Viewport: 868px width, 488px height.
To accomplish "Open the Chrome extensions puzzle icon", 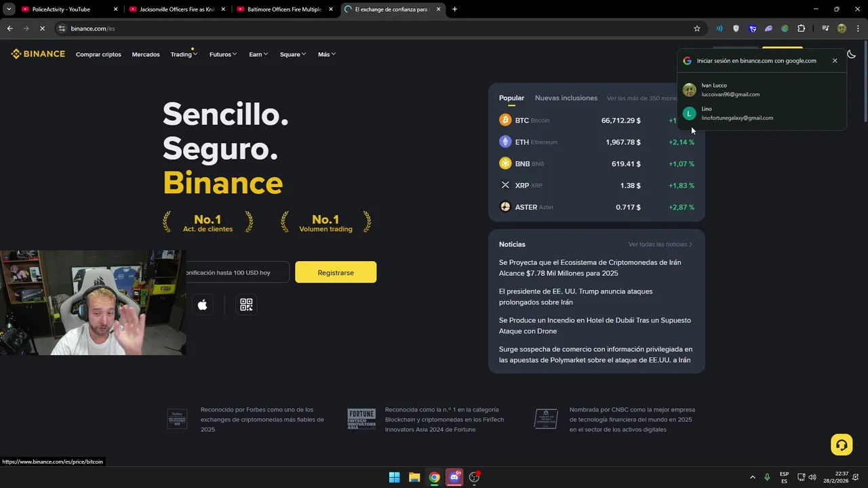I will [801, 28].
